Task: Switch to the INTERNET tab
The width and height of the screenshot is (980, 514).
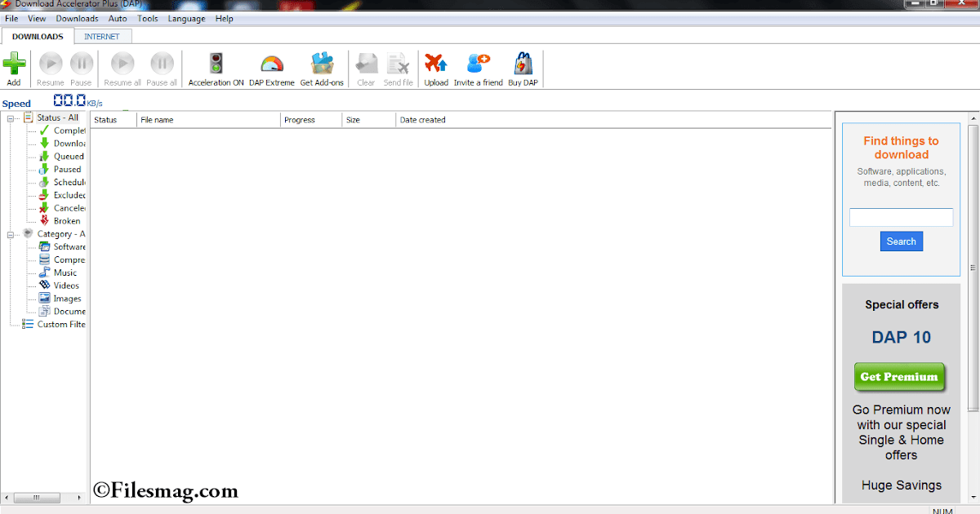Action: pos(102,37)
